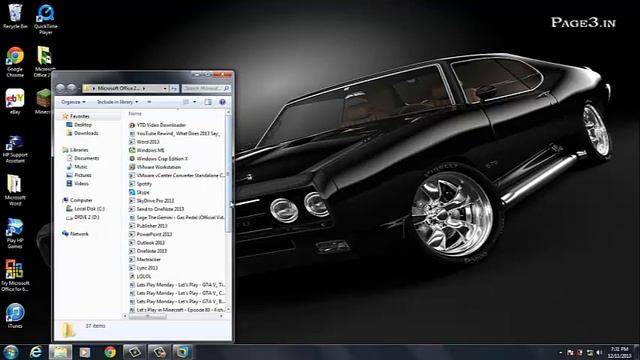Screen dimensions: 640x360
Task: Open the Recycle Bin desktop icon
Action: click(15, 16)
